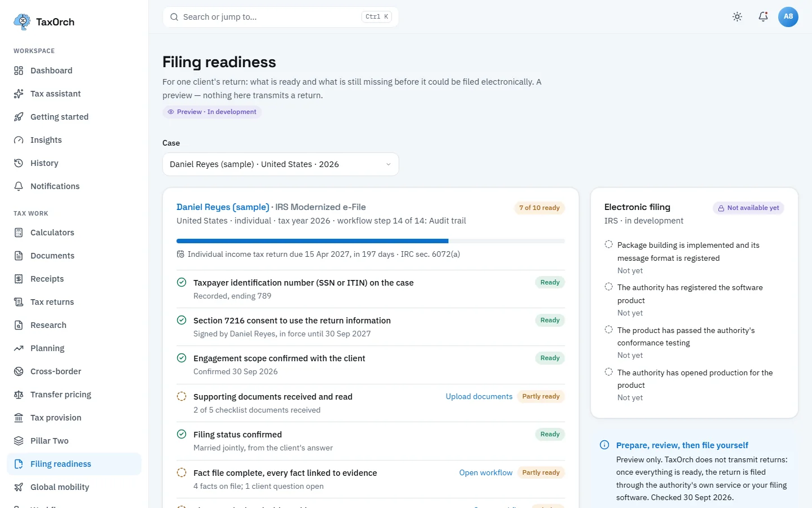Click the Cross-border globe icon

point(19,371)
